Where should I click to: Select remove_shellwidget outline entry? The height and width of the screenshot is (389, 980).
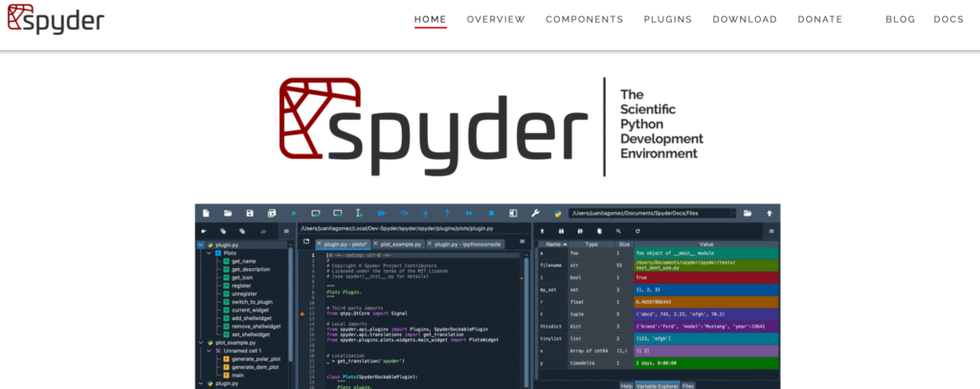coord(256,327)
